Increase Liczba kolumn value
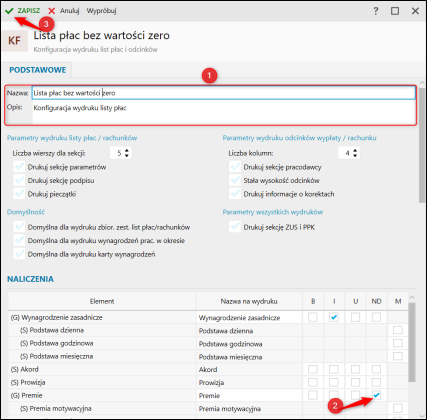The height and width of the screenshot is (420, 427). (355, 151)
